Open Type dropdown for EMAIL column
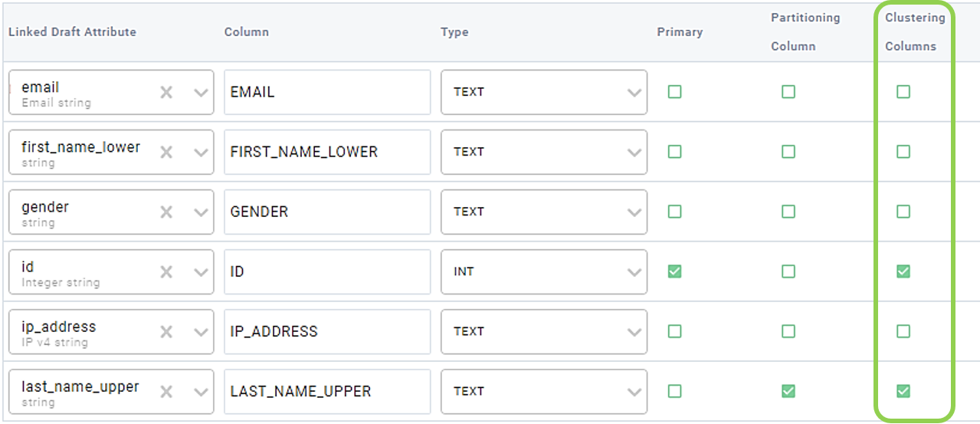The image size is (980, 424). [x=544, y=92]
